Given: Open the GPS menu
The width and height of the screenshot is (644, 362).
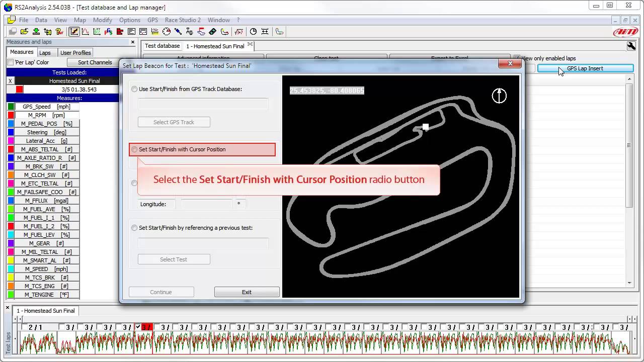Looking at the screenshot, I should click(152, 20).
